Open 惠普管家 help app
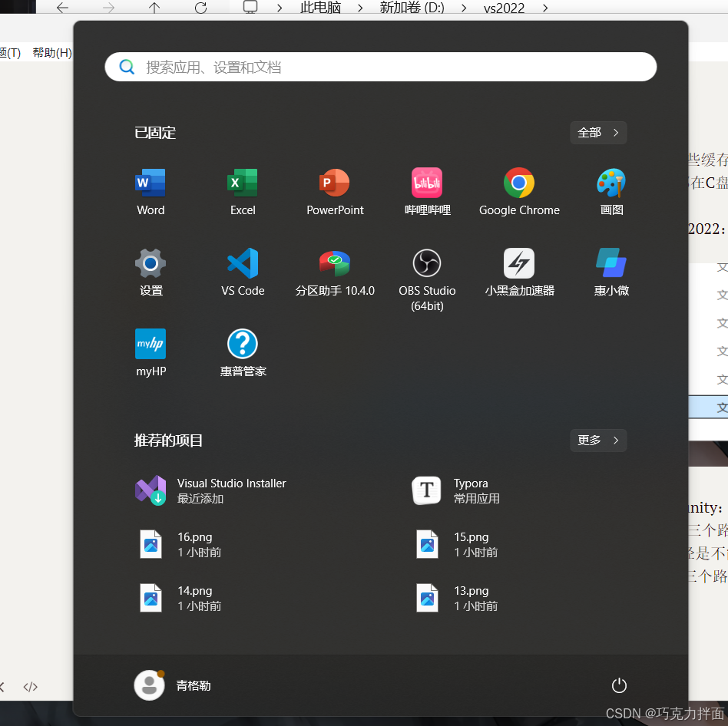Viewport: 728px width, 726px height. 243,353
